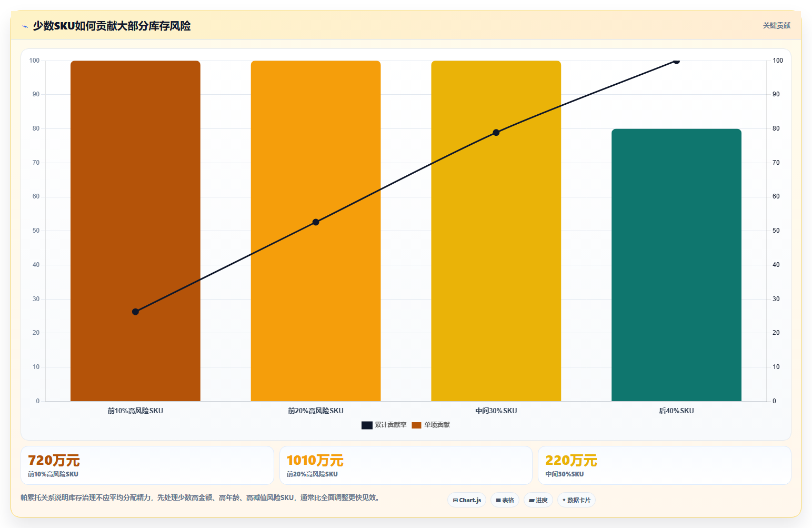Click the dark navy 累计贡献率 legend swatch

point(367,425)
